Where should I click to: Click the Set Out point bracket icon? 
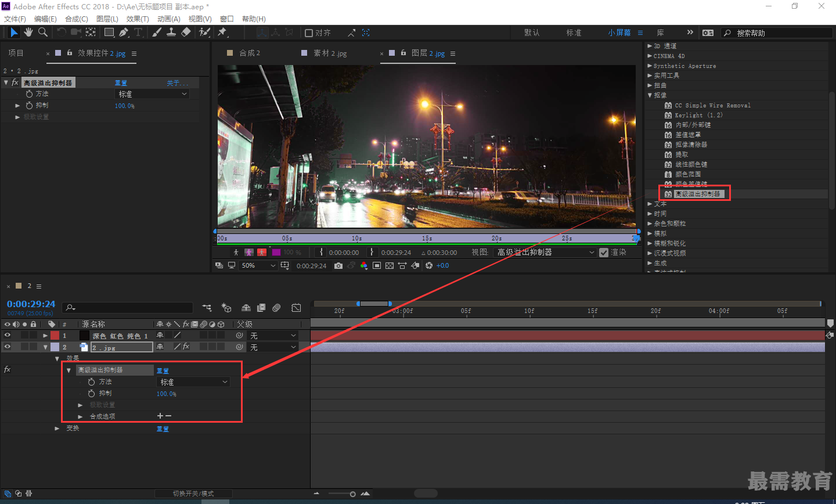coord(372,252)
